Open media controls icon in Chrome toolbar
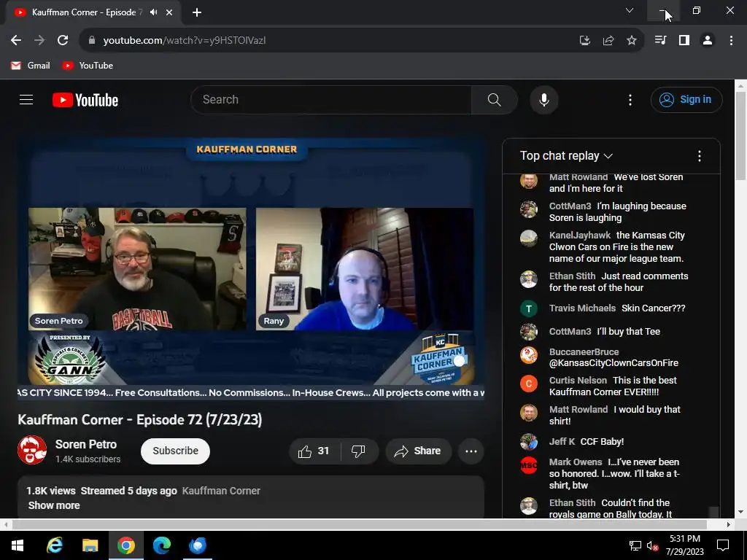Image resolution: width=747 pixels, height=560 pixels. click(x=660, y=41)
